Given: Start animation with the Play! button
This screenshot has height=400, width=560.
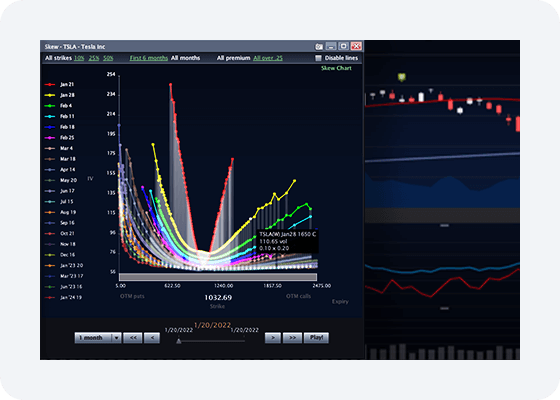Looking at the screenshot, I should (316, 338).
